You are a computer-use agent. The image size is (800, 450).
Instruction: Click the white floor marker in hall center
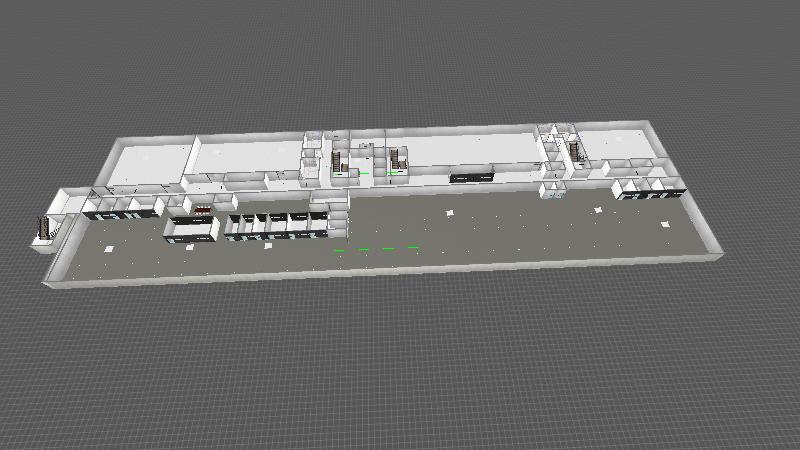pyautogui.click(x=450, y=212)
